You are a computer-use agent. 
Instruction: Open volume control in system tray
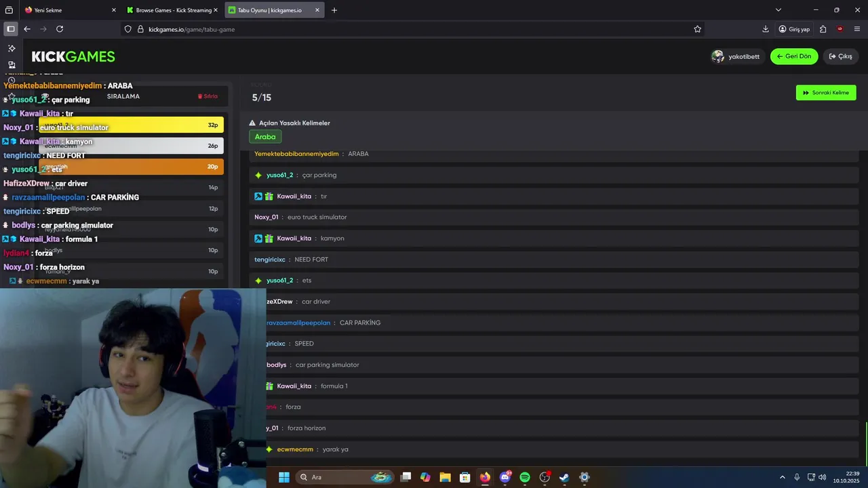click(x=823, y=477)
